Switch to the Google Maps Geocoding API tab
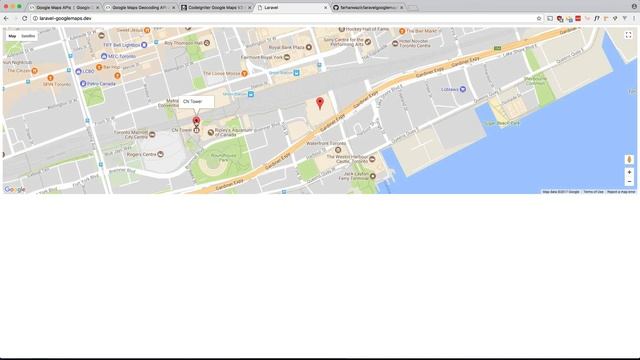640x360 pixels. point(140,7)
